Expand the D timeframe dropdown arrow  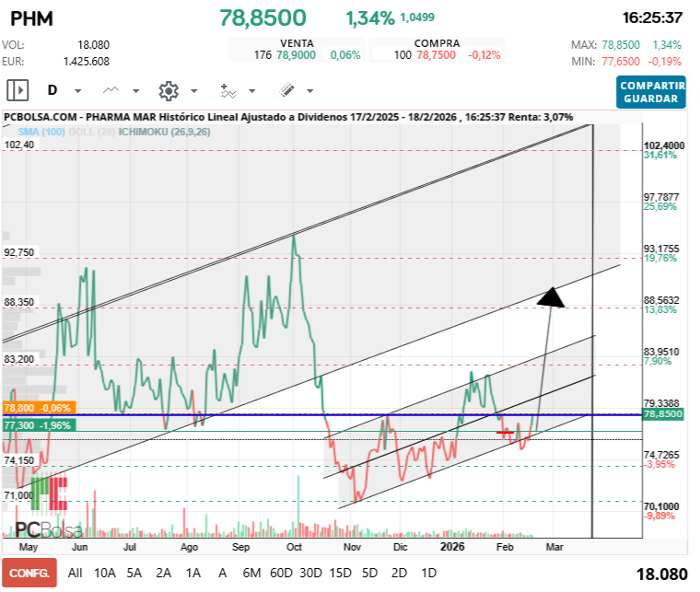tap(77, 91)
